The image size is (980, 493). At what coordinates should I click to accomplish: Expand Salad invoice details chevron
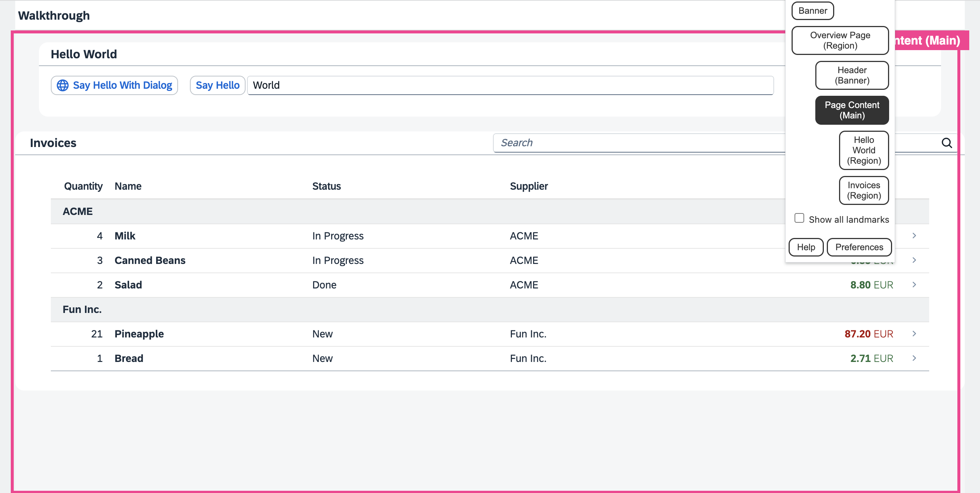tap(914, 285)
